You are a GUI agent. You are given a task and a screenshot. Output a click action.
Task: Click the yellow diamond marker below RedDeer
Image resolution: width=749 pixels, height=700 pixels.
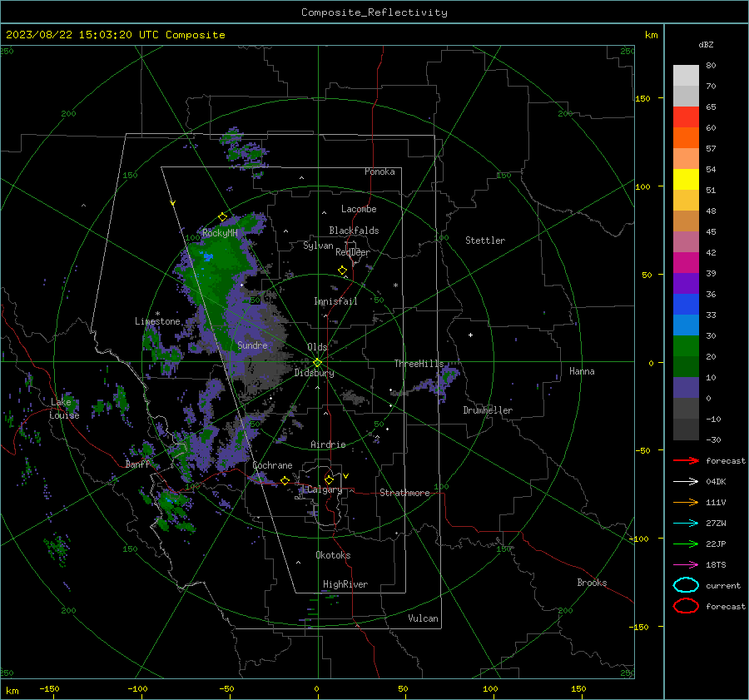pyautogui.click(x=343, y=271)
